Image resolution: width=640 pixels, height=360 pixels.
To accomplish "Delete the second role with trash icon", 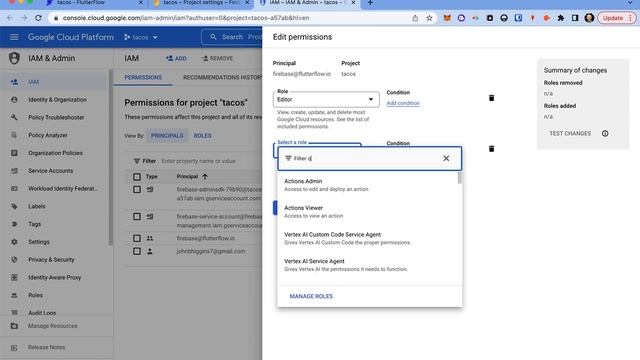I will click(x=491, y=149).
